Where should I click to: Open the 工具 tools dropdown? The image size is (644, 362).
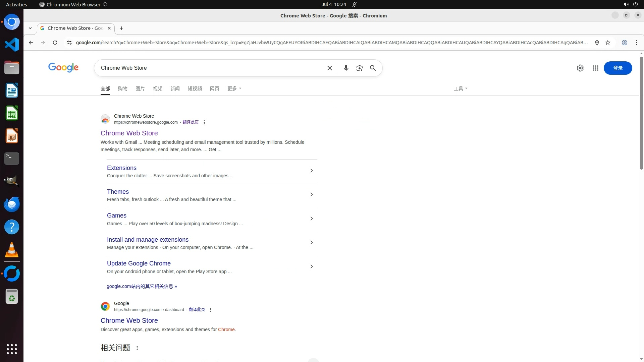(x=460, y=88)
